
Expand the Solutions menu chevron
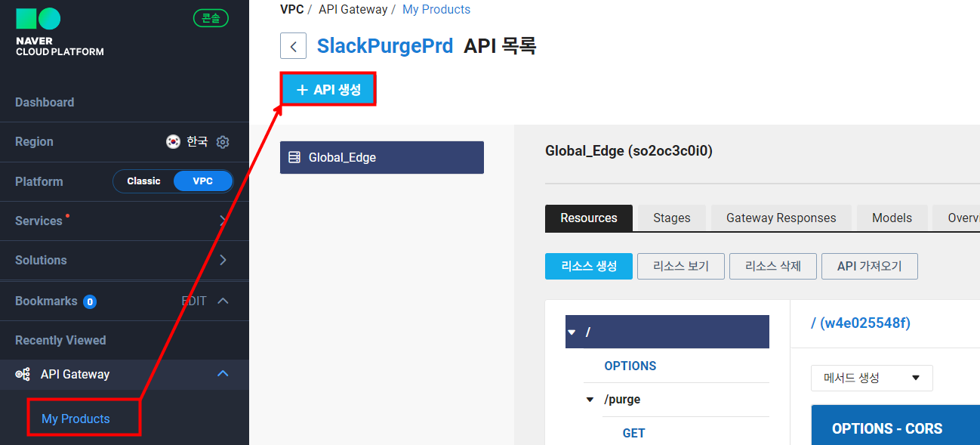[x=223, y=260]
